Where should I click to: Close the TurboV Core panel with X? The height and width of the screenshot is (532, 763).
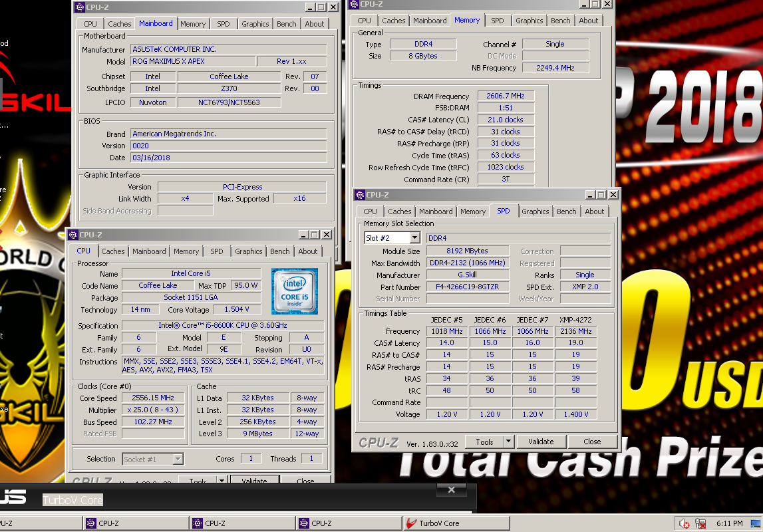coord(451,489)
